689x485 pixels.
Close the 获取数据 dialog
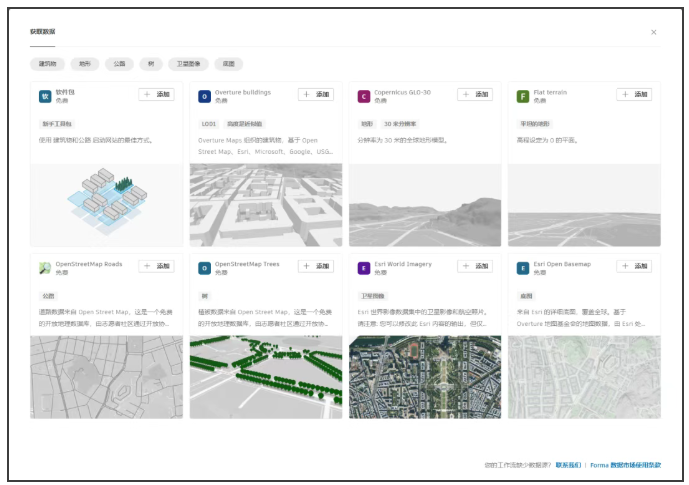(x=654, y=32)
